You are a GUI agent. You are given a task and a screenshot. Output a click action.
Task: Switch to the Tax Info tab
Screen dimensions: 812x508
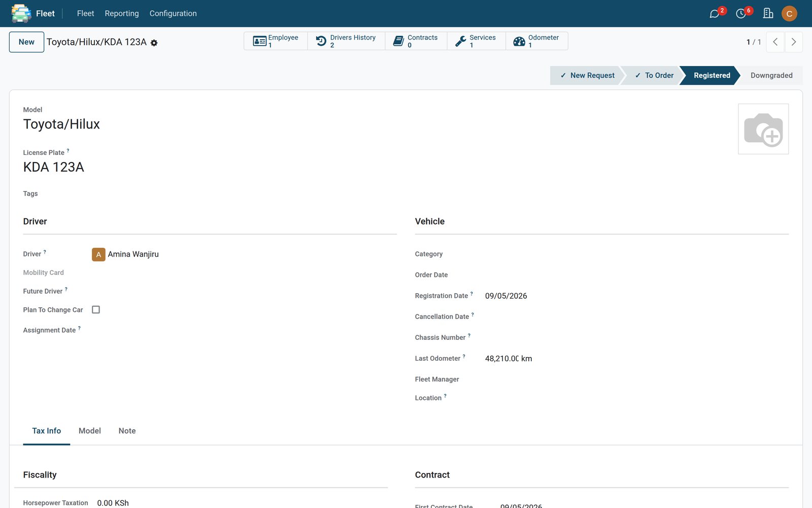point(47,431)
